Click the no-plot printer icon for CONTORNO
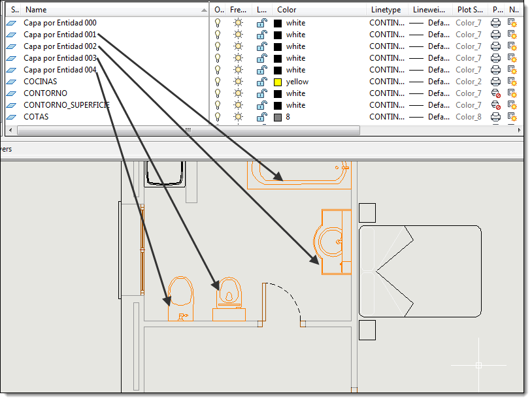This screenshot has height=401, width=532. [495, 93]
